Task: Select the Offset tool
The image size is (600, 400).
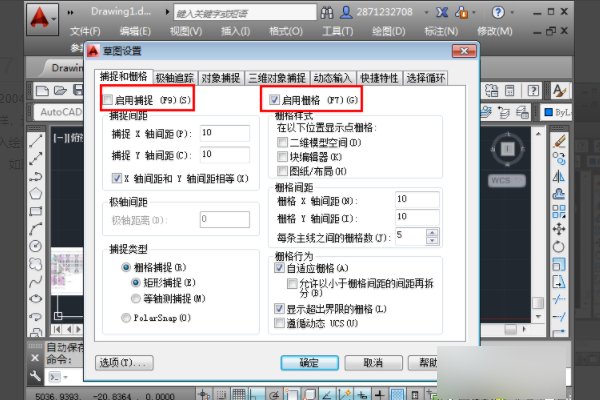Action: tap(559, 194)
